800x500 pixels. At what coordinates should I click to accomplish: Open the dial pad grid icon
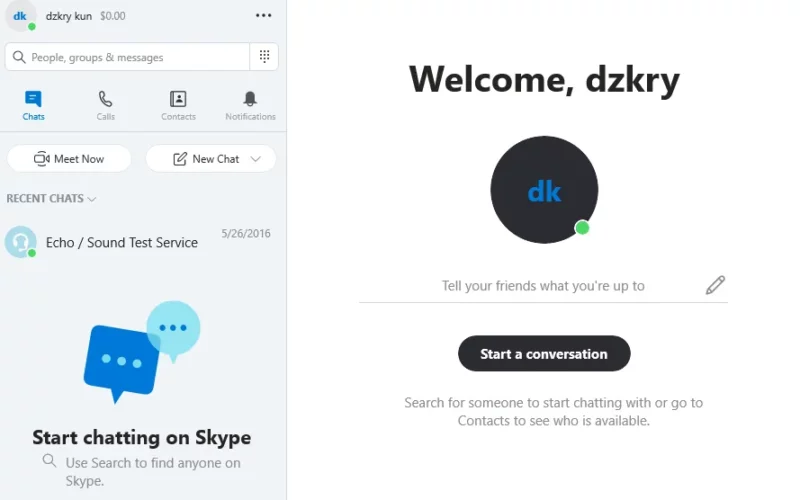264,56
